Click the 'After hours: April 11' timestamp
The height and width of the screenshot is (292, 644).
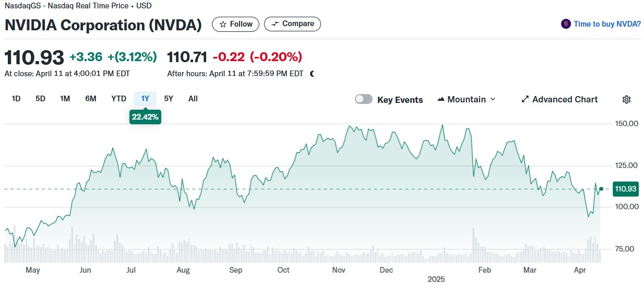235,74
